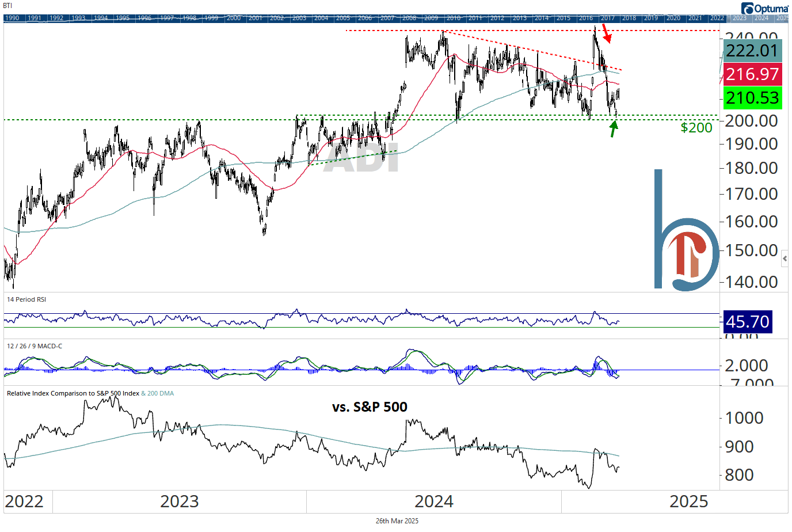Image resolution: width=792 pixels, height=532 pixels.
Task: Click 140.00 on the price axis
Action: [x=752, y=282]
